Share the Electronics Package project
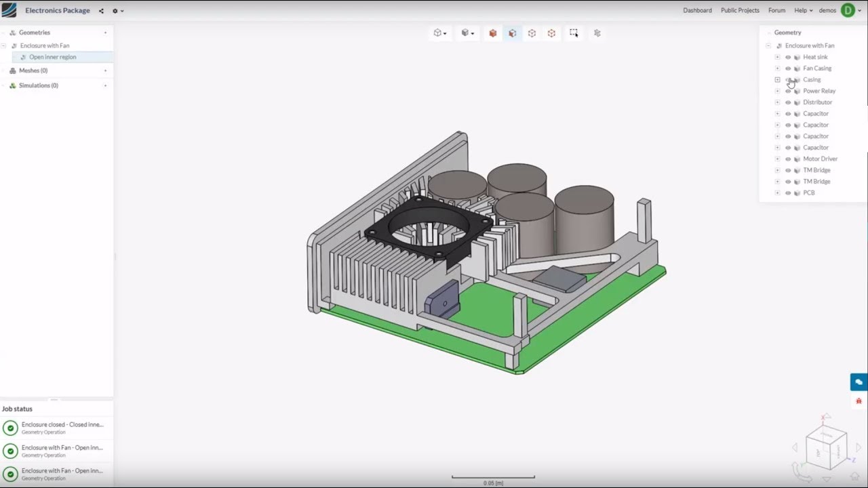 pyautogui.click(x=101, y=11)
